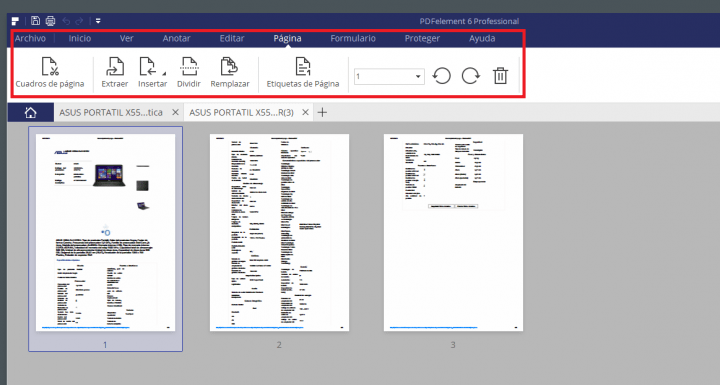The height and width of the screenshot is (385, 720).
Task: Redo the last action
Action: 79,21
